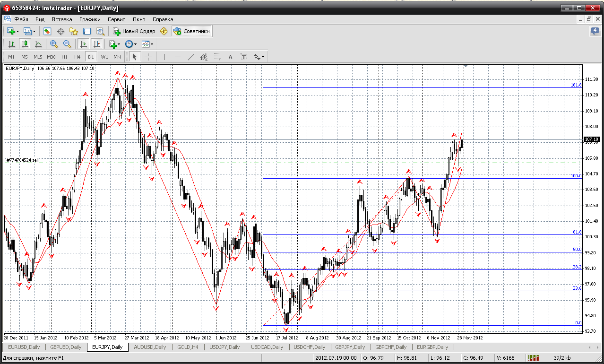
Task: Click the Zoom In magnifier
Action: point(53,44)
